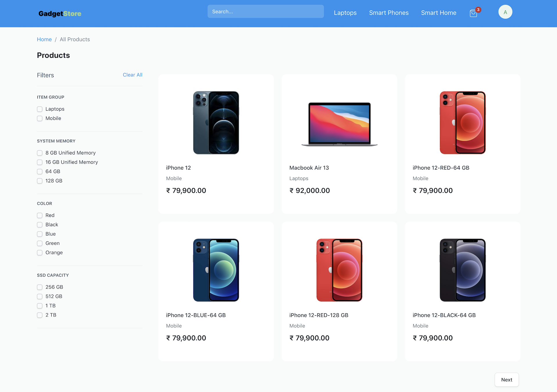Go to the Next page of products
Screen dimensions: 557x392
point(506,380)
